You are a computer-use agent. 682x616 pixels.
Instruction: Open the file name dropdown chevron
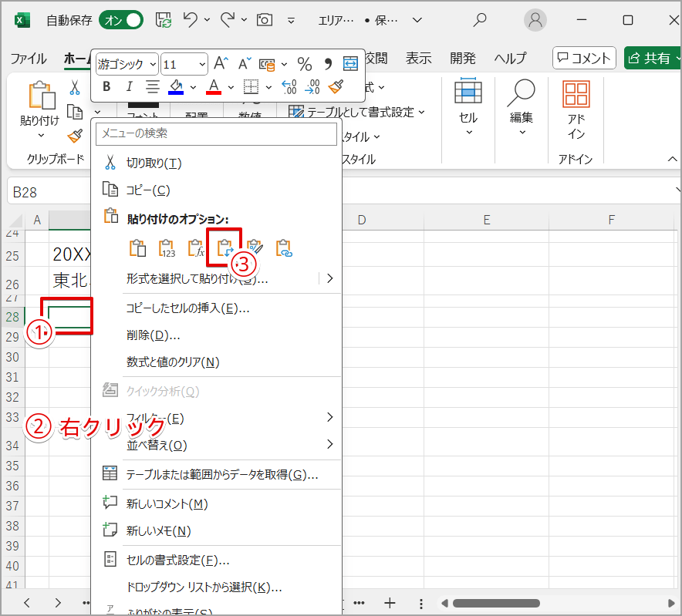(417, 20)
